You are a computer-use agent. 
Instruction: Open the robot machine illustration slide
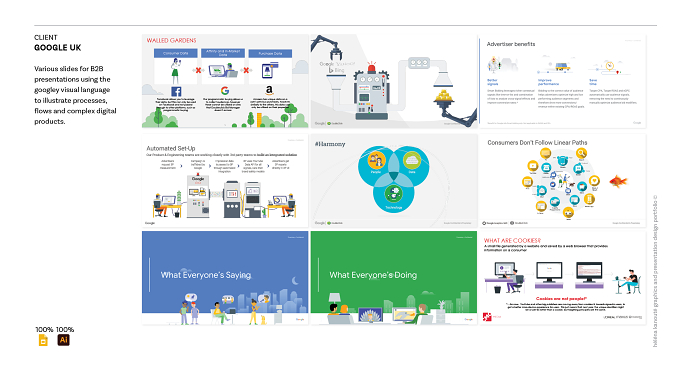394,81
